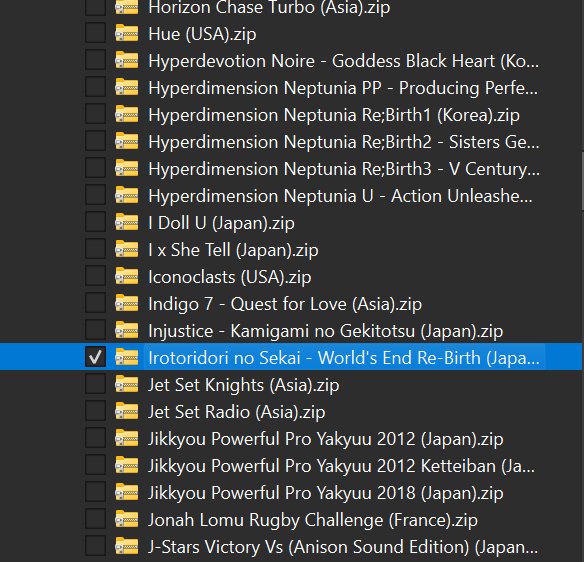Viewport: 584px width, 562px height.
Task: Click the zip icon for Hue (USA).zip
Action: tap(127, 34)
